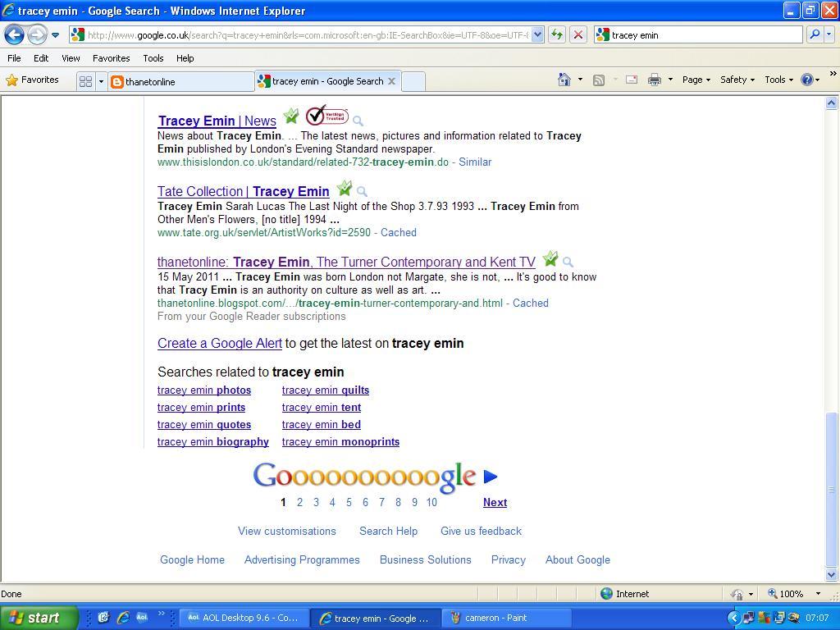
Task: Open About Google footer link
Action: coord(577,559)
